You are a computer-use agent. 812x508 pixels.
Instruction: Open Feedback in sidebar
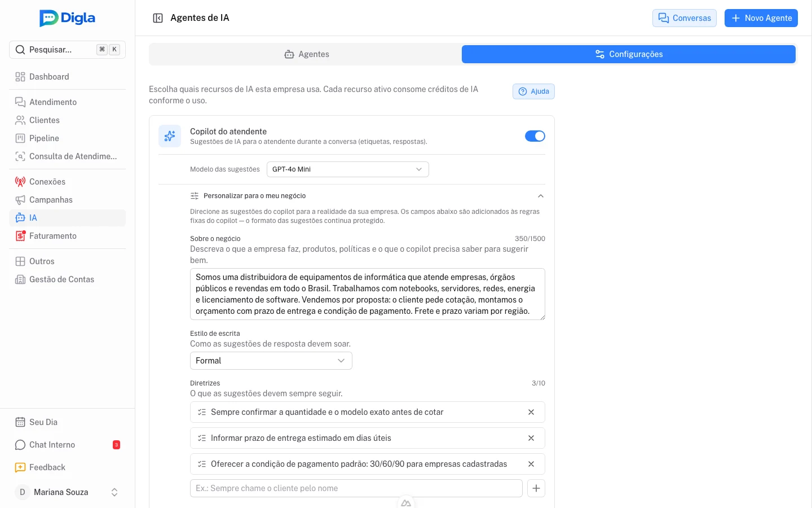click(x=67, y=467)
